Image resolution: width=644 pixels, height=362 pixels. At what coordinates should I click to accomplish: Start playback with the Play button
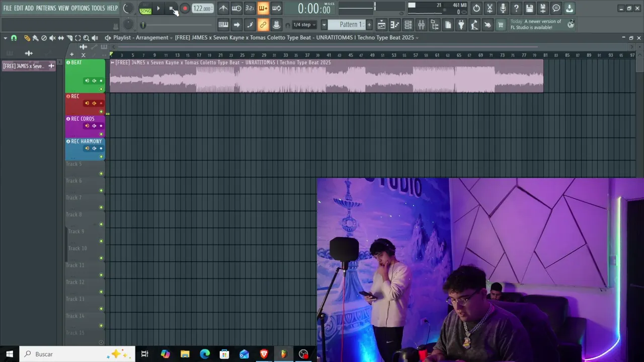coord(158,9)
